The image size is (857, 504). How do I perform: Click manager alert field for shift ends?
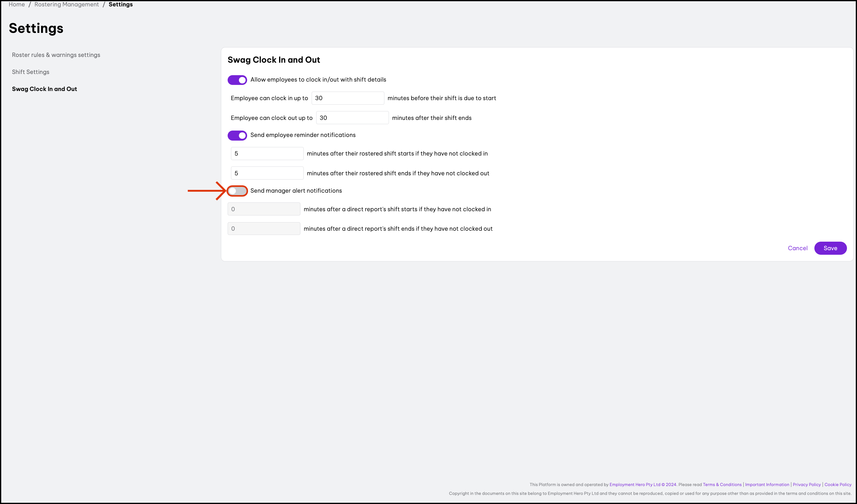[264, 229]
